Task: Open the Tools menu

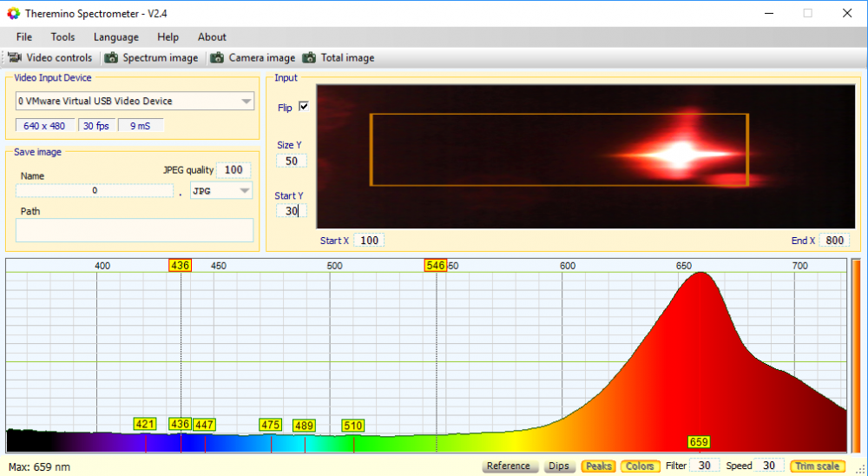Action: click(x=62, y=37)
